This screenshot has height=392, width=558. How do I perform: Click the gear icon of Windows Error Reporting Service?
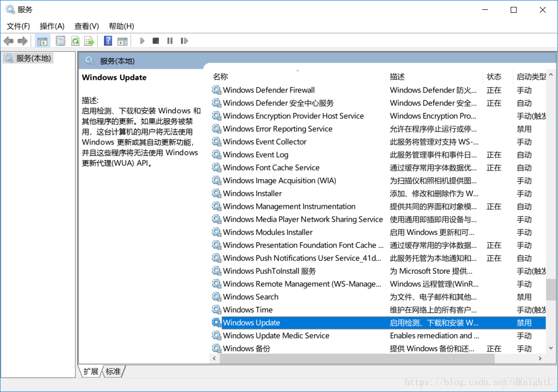coord(216,129)
